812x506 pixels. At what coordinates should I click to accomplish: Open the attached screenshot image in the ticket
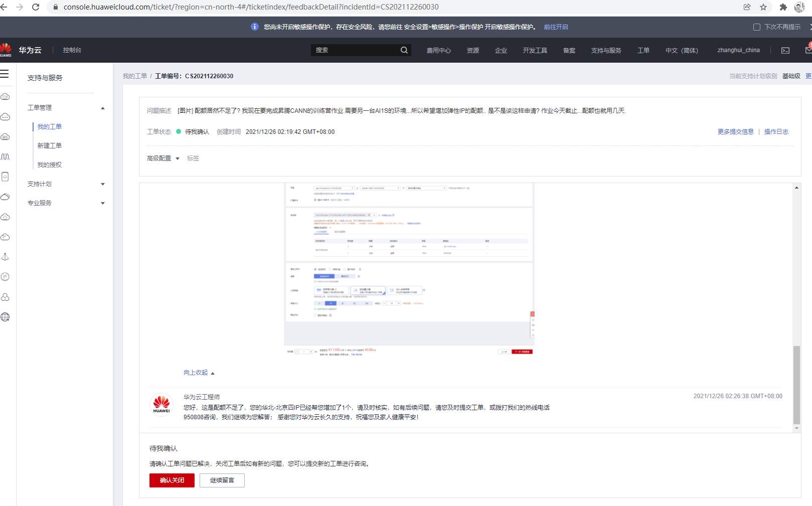409,270
